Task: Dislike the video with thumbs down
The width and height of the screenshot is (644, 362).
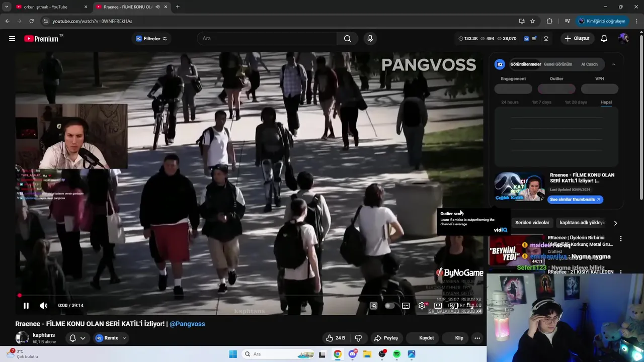Action: 358,338
